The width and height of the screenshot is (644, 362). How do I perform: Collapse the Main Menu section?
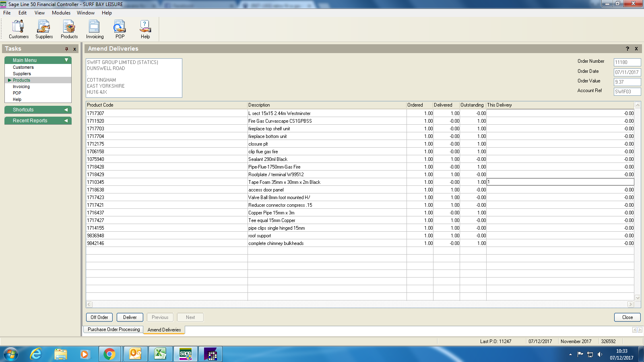(x=66, y=60)
